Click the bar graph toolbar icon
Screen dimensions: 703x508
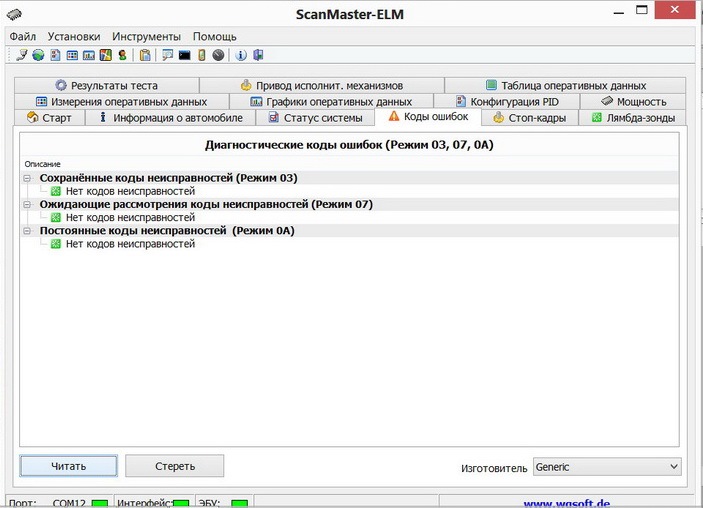[x=89, y=55]
